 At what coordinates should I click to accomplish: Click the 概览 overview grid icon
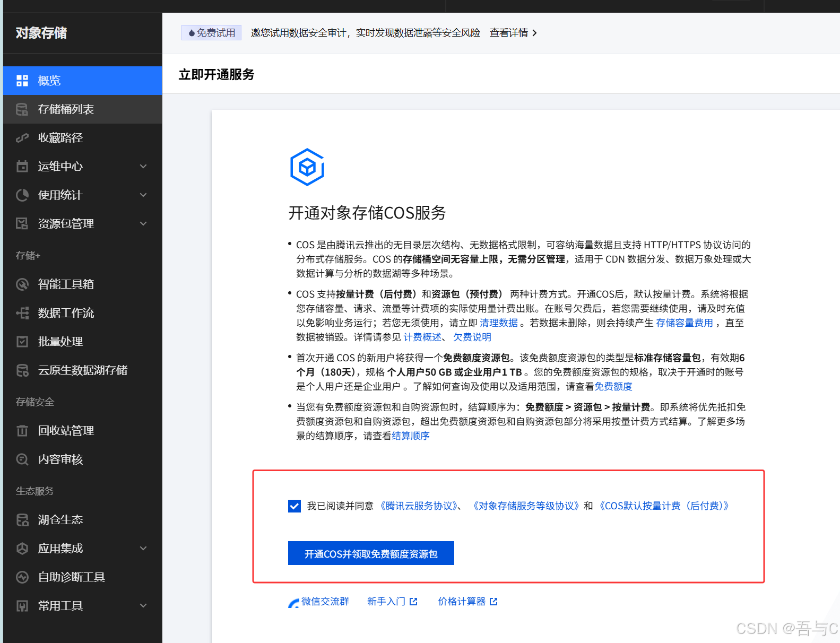[x=22, y=81]
